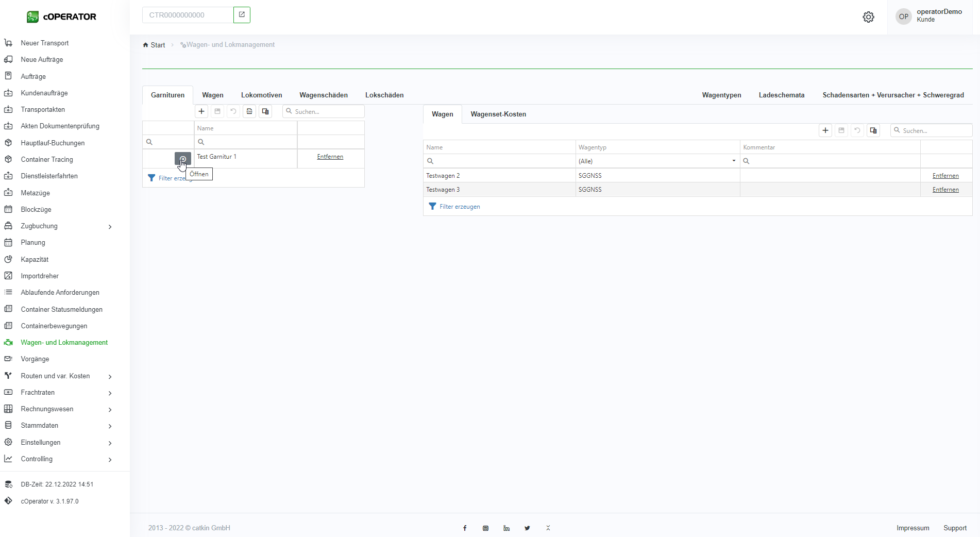Open Container Tracing in the sidebar

click(47, 159)
